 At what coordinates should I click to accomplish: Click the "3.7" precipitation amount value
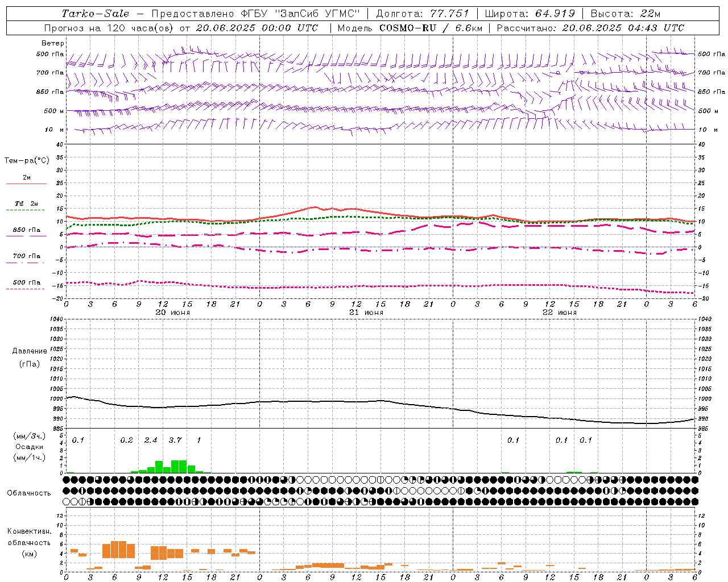[175, 440]
